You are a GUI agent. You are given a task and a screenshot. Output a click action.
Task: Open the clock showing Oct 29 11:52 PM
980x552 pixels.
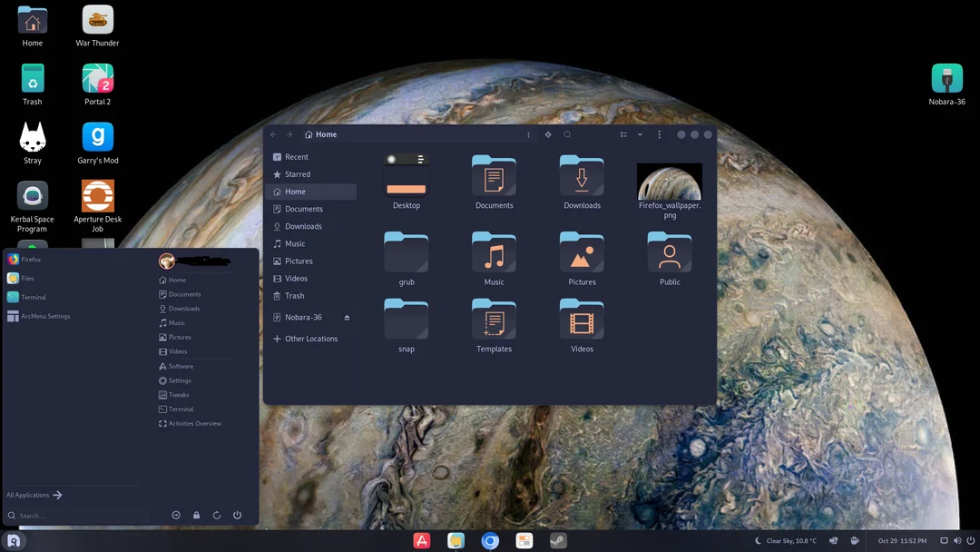pos(903,540)
